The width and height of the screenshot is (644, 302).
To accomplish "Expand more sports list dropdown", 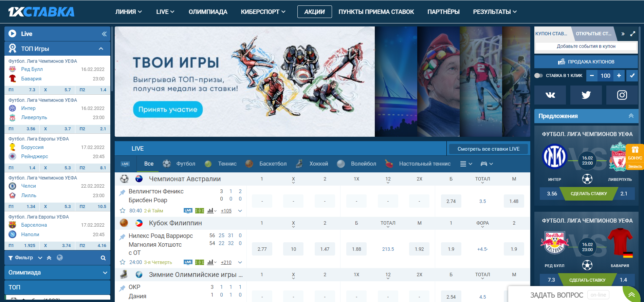I will (x=466, y=164).
